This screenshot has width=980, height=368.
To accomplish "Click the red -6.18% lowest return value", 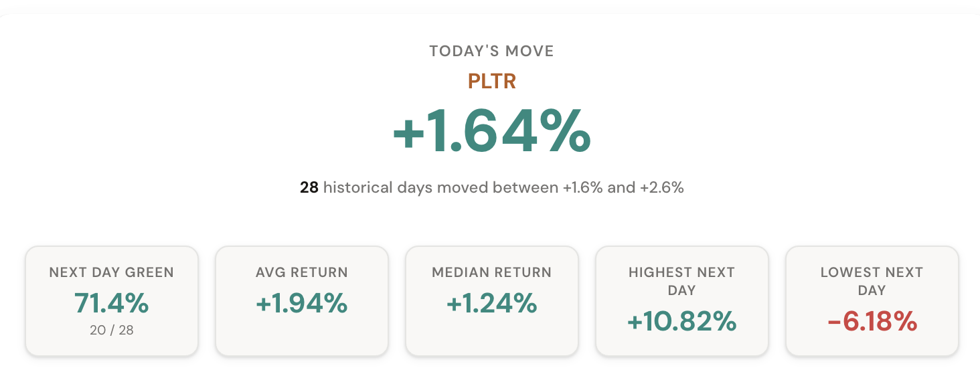I will tap(872, 322).
